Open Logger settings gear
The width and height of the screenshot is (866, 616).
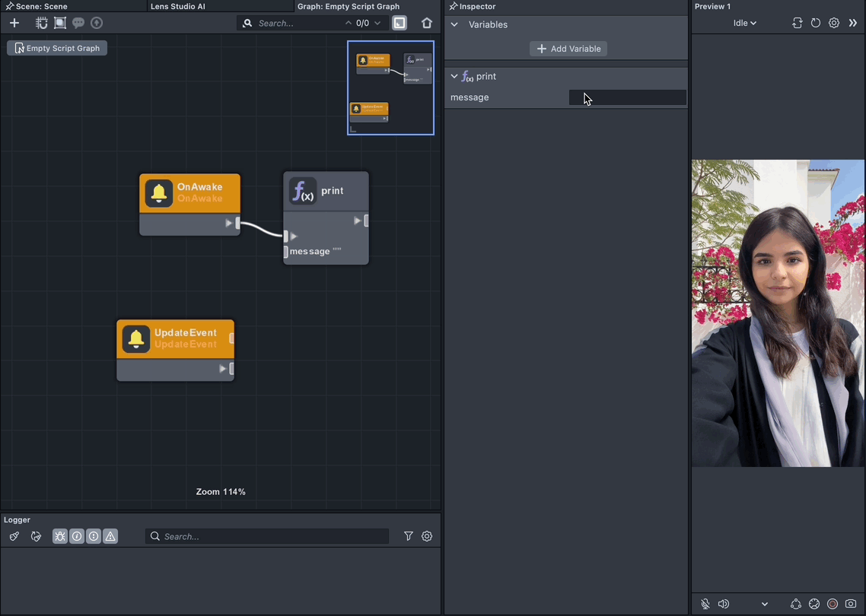click(x=427, y=536)
